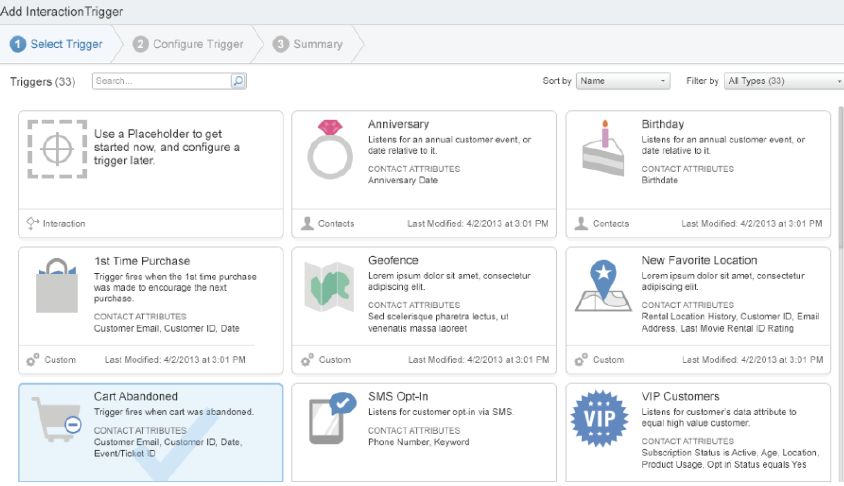Viewport: 844px width, 486px height.
Task: Click into the trigger Search field
Action: tap(160, 81)
